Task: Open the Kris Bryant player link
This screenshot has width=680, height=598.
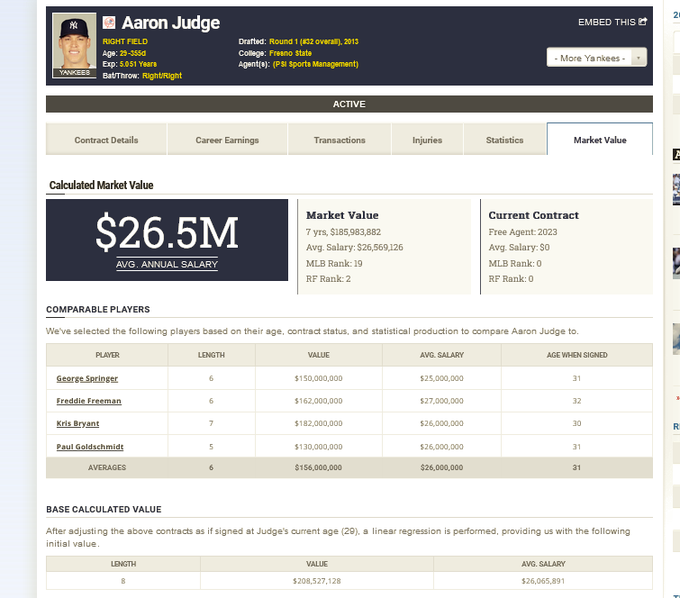Action: click(78, 423)
